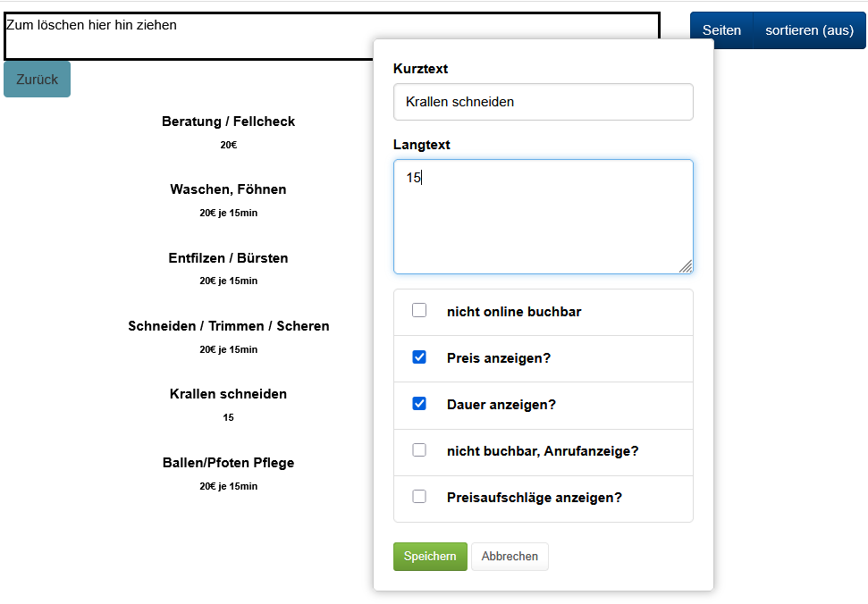Select the Krallen schneiden list entry

228,394
